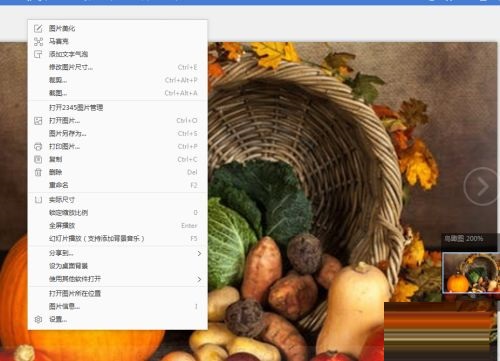This screenshot has height=361, width=500.
Task: Select 重命名 rename menu entry
Action: coord(117,185)
